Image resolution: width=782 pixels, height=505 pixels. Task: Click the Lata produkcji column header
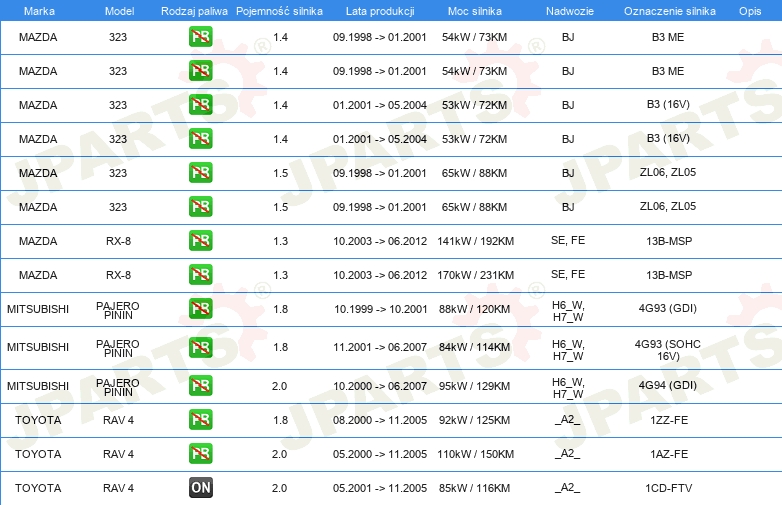click(380, 11)
